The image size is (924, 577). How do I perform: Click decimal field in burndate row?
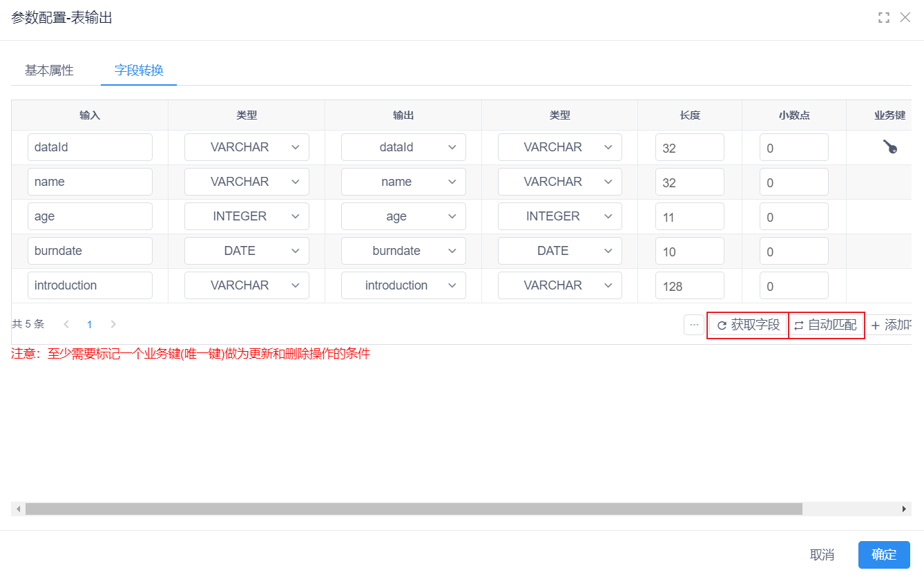pos(794,251)
